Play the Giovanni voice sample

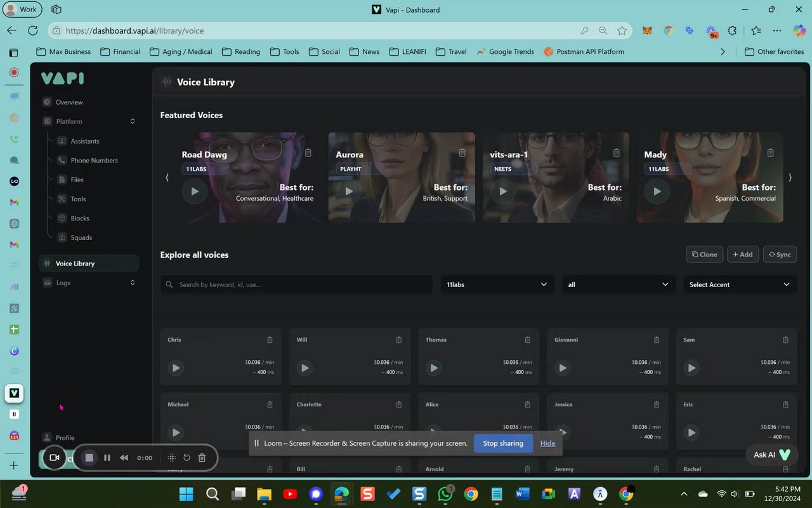point(563,368)
